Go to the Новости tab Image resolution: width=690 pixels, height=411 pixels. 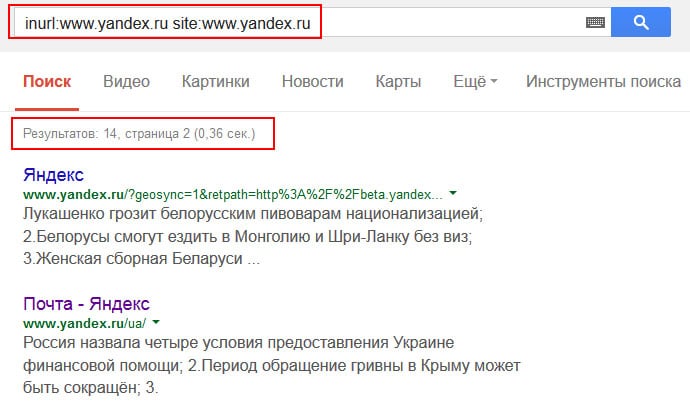pyautogui.click(x=312, y=81)
